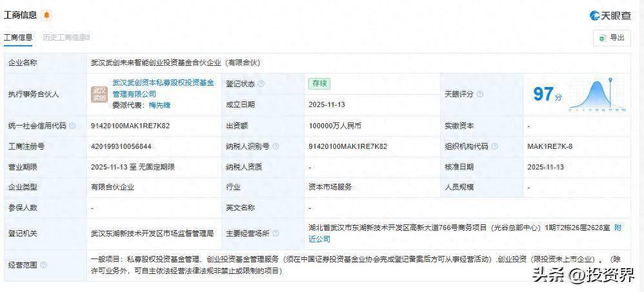Click help icon beside 统一社会信用代码
This screenshot has height=292, width=644.
72,126
